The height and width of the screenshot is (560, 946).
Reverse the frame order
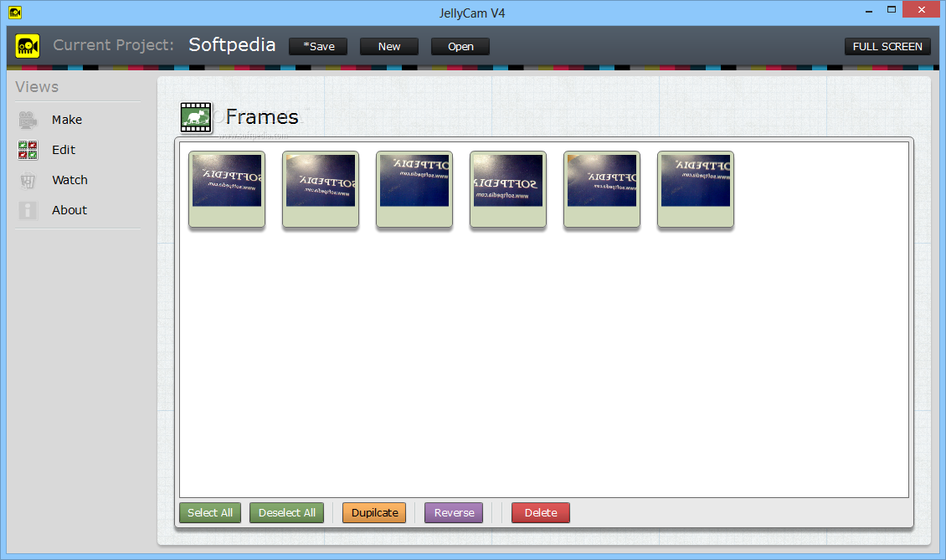[x=454, y=513]
